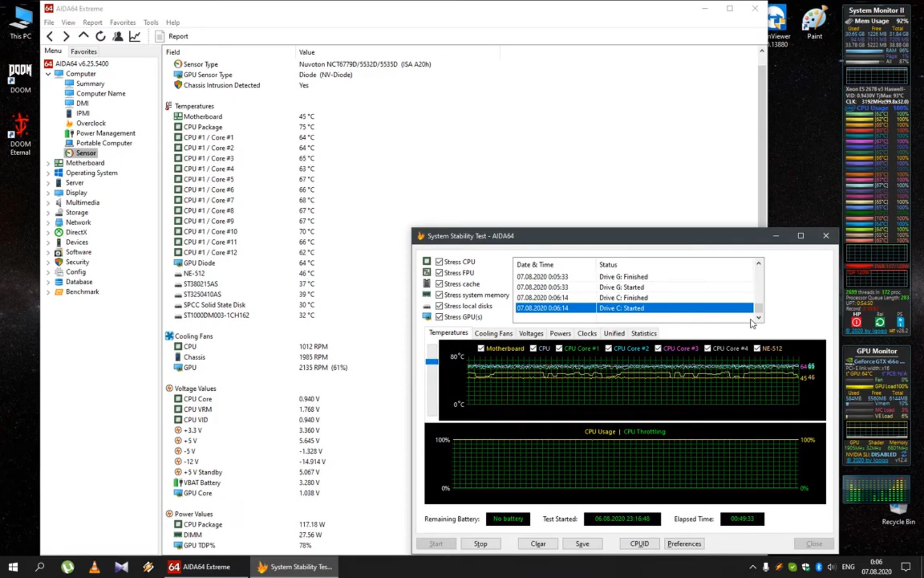Refresh the AIDA64 sensor page
This screenshot has width=924, height=578.
(100, 36)
